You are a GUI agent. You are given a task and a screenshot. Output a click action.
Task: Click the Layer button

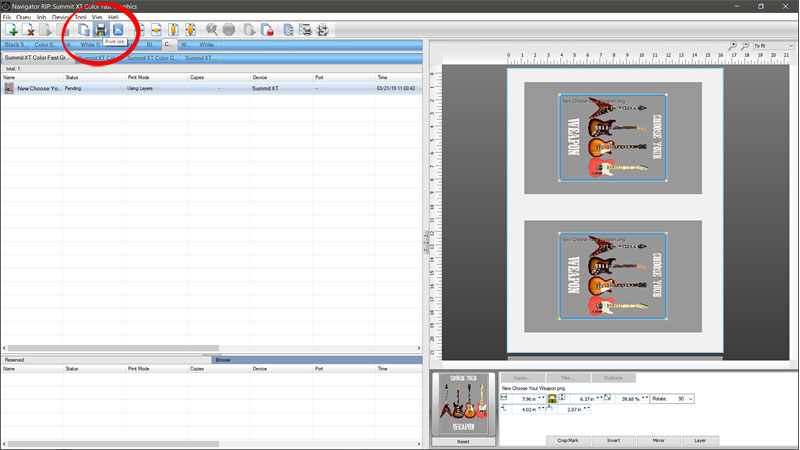coord(700,440)
